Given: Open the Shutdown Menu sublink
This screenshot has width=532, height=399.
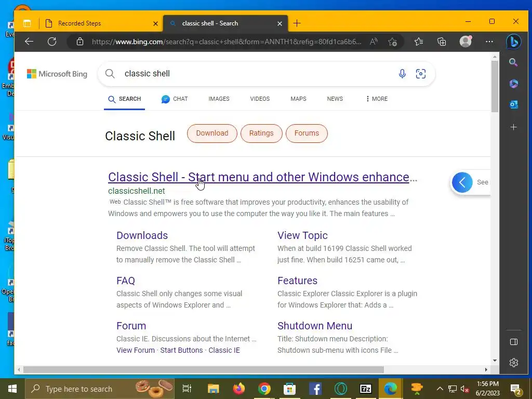Looking at the screenshot, I should 314,326.
